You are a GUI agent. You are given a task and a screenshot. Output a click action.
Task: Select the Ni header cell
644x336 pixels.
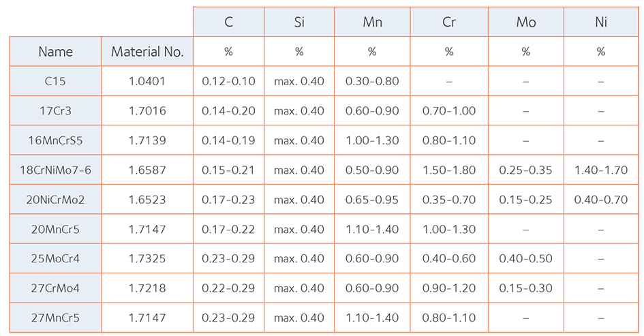click(x=600, y=22)
